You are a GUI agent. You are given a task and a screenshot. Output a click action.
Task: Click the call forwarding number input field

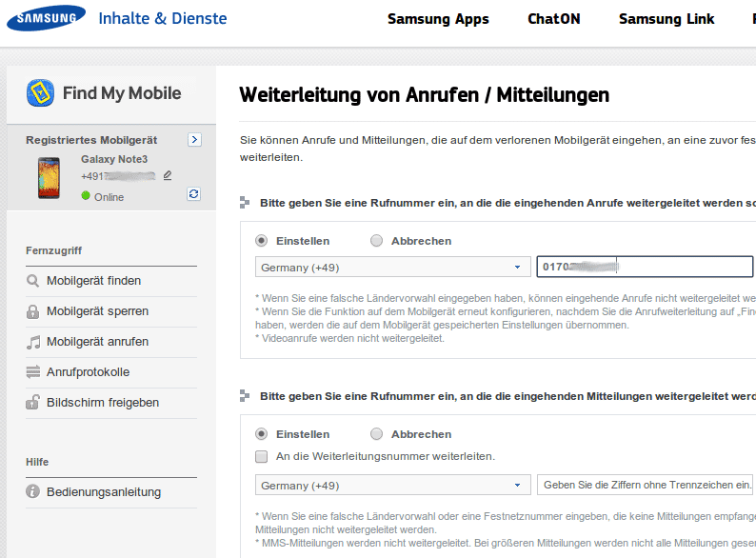[x=645, y=267]
